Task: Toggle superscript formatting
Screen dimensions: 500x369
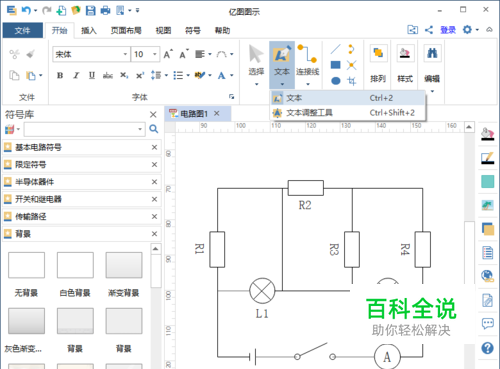Action: 140,76
